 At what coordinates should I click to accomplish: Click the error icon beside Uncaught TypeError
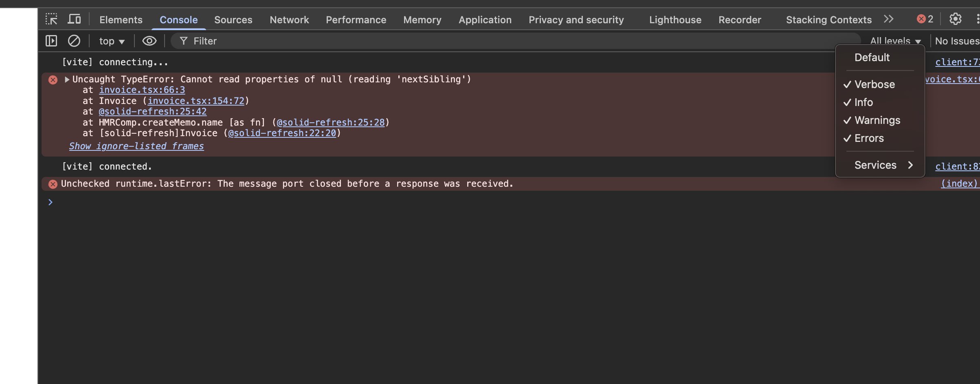[x=53, y=79]
